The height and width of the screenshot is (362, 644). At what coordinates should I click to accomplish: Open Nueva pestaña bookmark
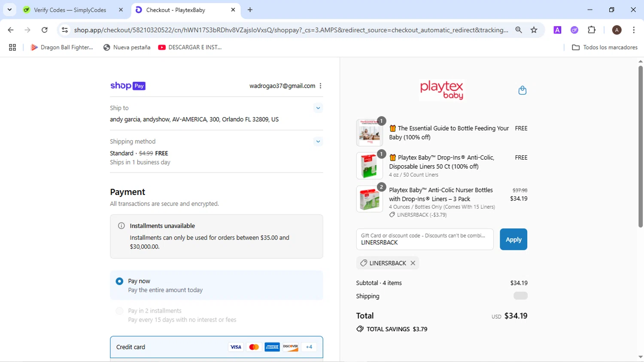127,48
